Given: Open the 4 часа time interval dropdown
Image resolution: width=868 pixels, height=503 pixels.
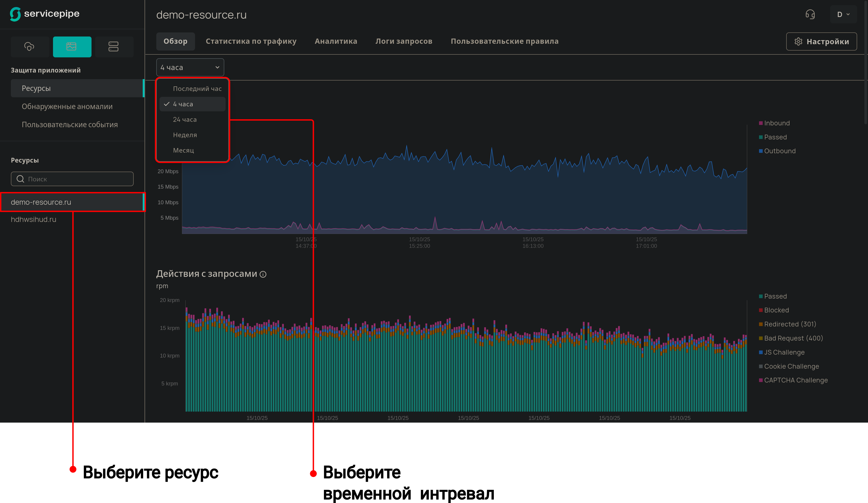Looking at the screenshot, I should point(190,67).
